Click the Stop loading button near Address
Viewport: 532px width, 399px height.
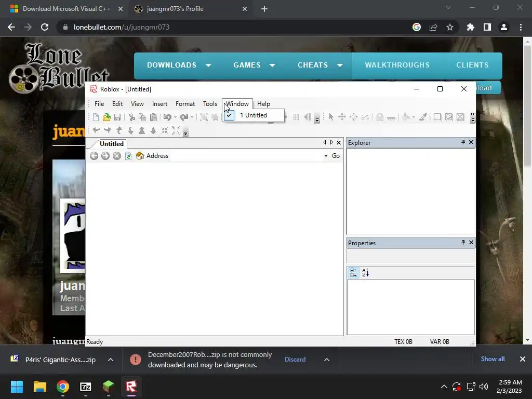coord(117,156)
